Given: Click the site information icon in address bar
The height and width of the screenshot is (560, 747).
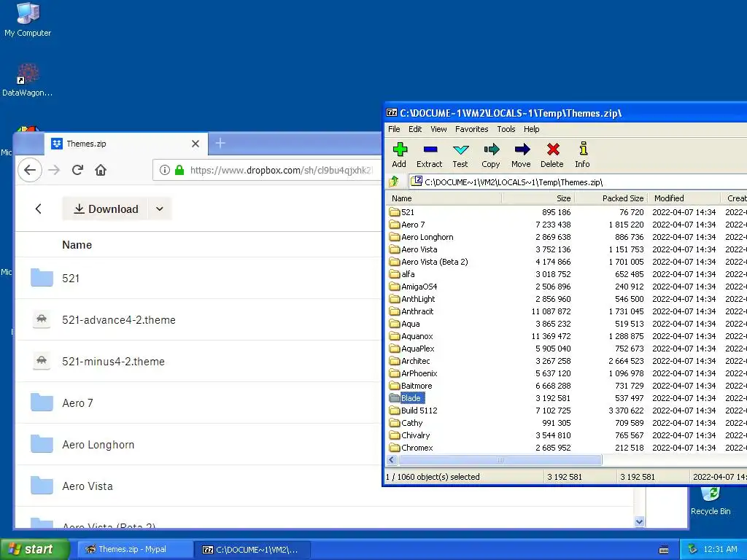Looking at the screenshot, I should [x=165, y=170].
